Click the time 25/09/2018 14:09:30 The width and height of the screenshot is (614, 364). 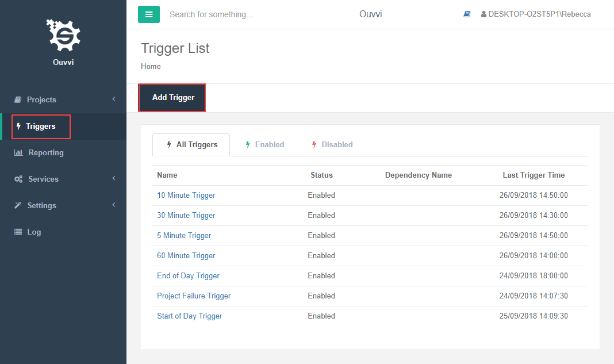coord(534,316)
